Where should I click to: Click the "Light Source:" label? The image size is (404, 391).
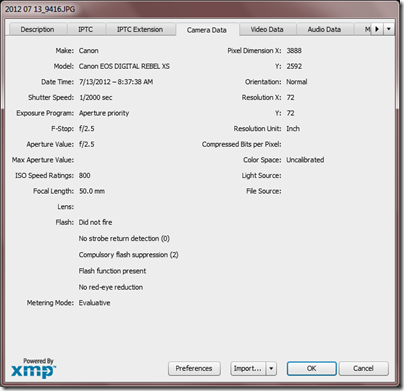tap(262, 176)
